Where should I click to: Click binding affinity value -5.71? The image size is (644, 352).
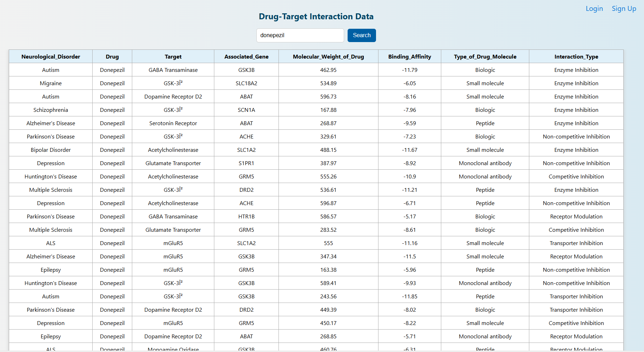pyautogui.click(x=410, y=336)
